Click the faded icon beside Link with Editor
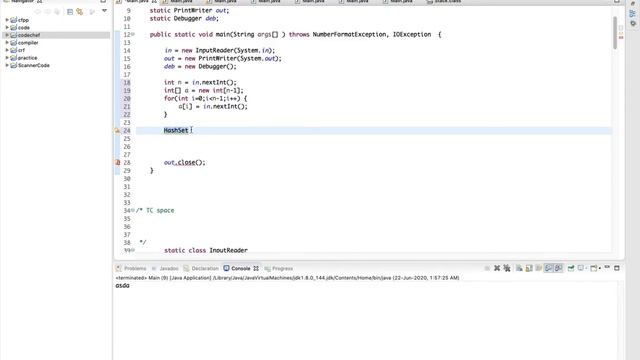This screenshot has width=640, height=360. coord(92,12)
